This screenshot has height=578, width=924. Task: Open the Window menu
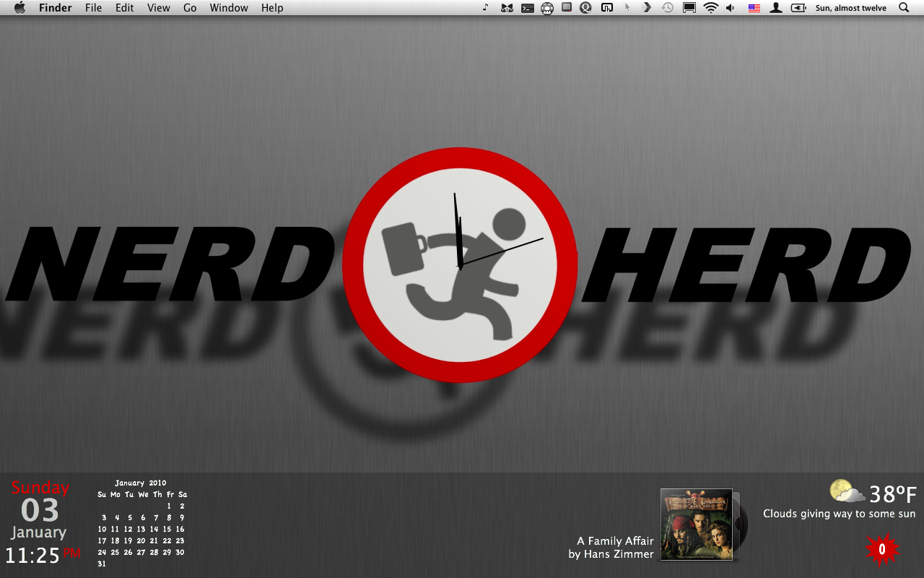point(229,8)
